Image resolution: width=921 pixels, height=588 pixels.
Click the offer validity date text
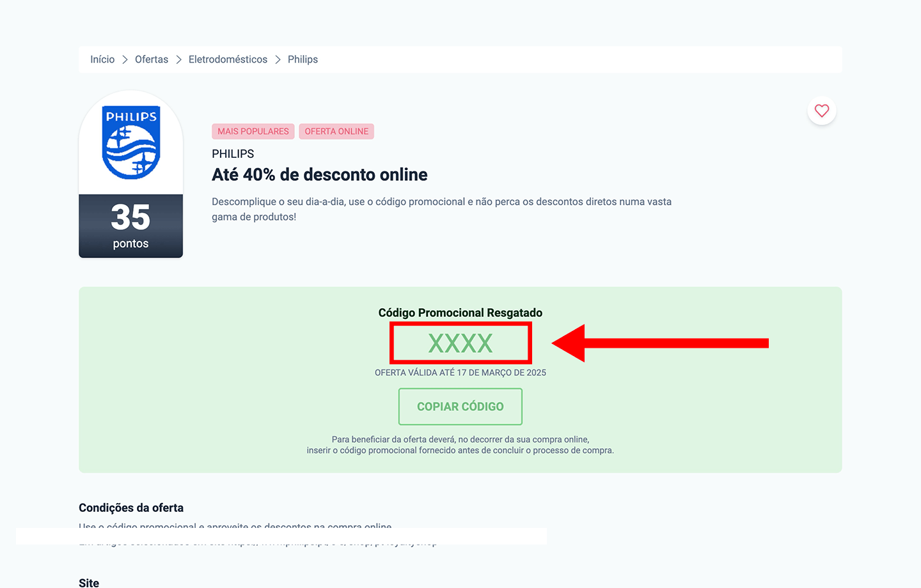coord(460,373)
